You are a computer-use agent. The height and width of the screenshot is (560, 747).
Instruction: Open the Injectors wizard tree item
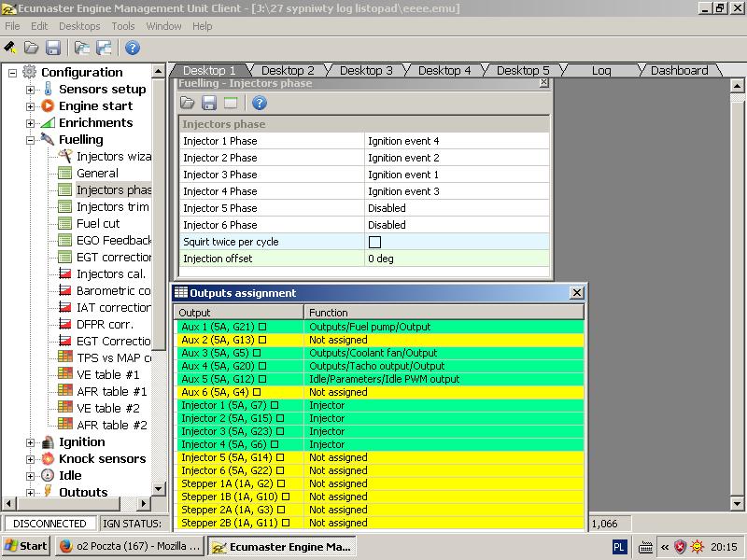click(x=112, y=156)
